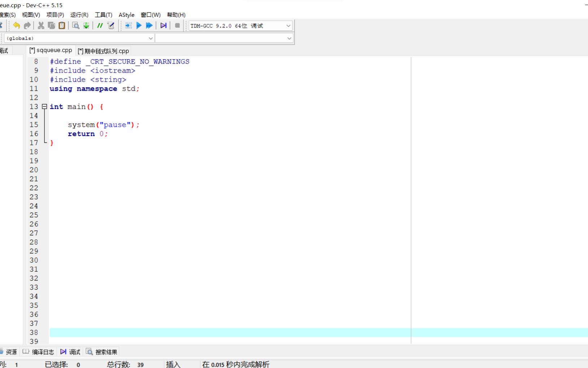
Task: Click the #include <string> line
Action: [88, 80]
